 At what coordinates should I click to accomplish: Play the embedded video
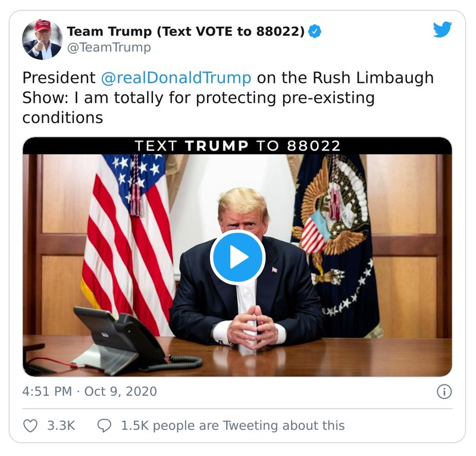(x=238, y=256)
